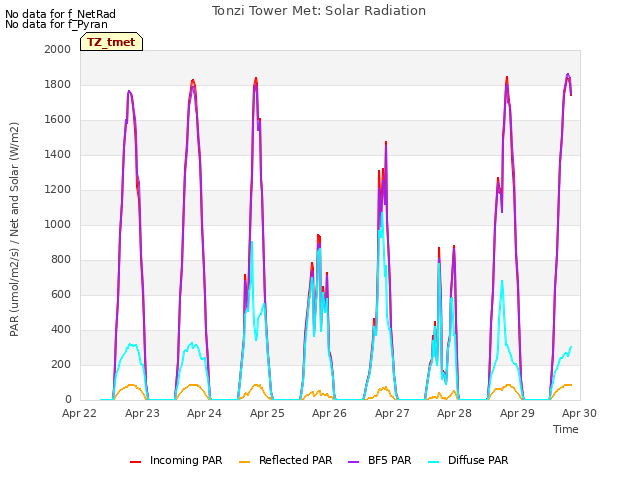The height and width of the screenshot is (480, 640).
Task: Click the Apr 29 x-axis tick label
Action: pyautogui.click(x=517, y=413)
